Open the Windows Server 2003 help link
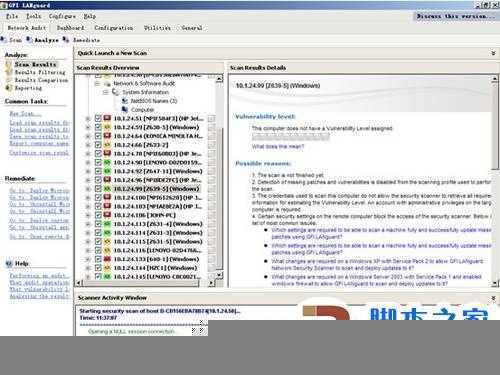Image resolution: width=500 pixels, height=375 pixels. (376, 280)
